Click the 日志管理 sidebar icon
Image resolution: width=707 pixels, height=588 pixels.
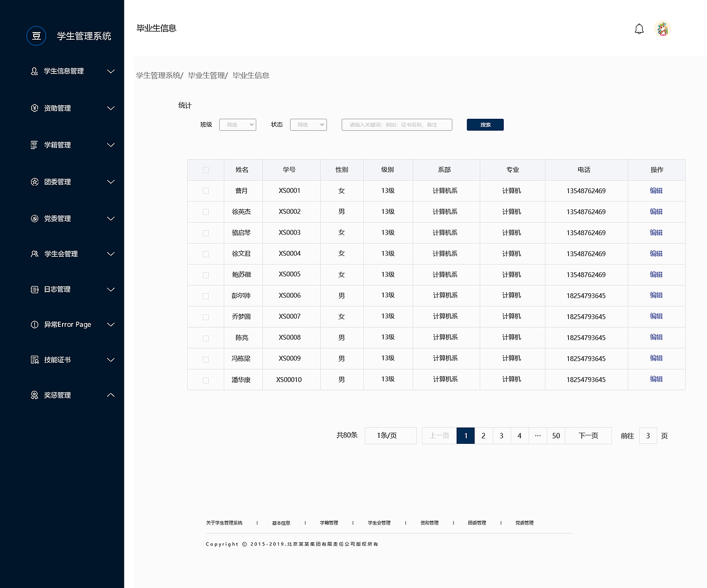tap(34, 289)
